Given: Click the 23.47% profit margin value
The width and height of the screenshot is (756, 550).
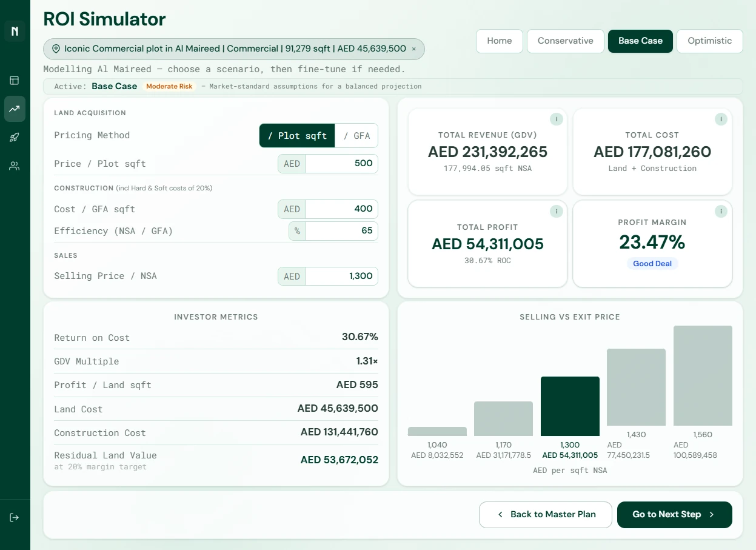Looking at the screenshot, I should pyautogui.click(x=652, y=243).
